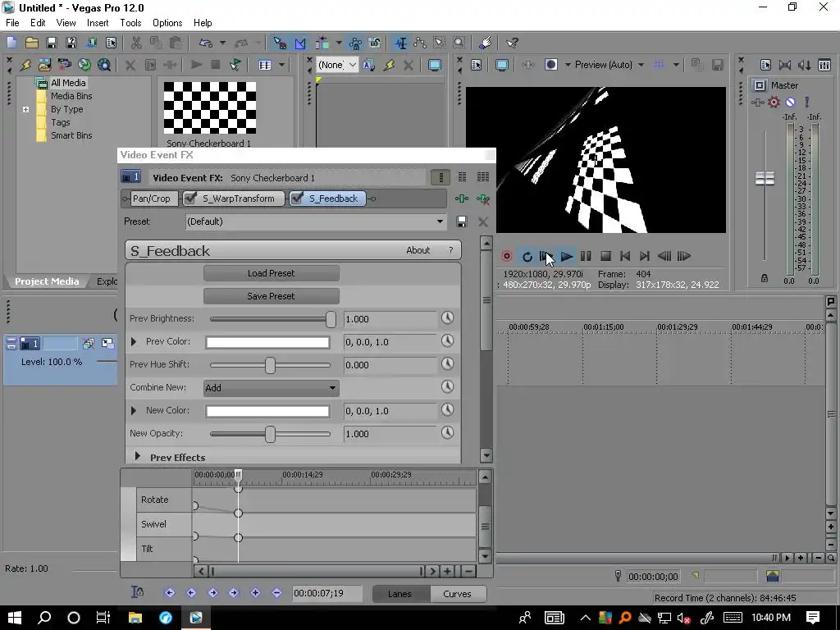Click Go to Start in preview transport
Viewport: 840px width, 630px height.
625,257
